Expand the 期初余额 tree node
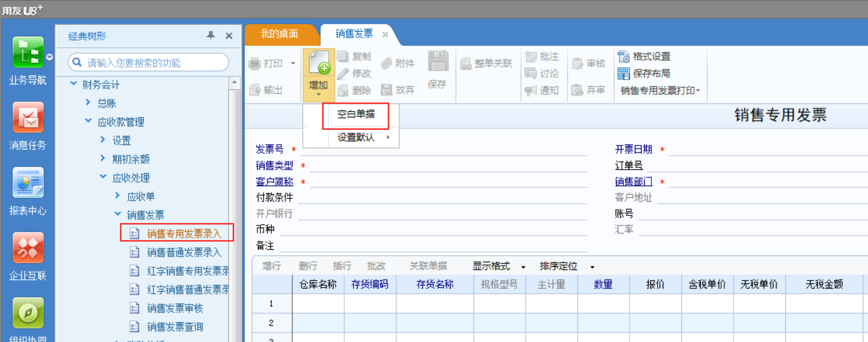Screen dimensions: 868x342 (x=103, y=158)
